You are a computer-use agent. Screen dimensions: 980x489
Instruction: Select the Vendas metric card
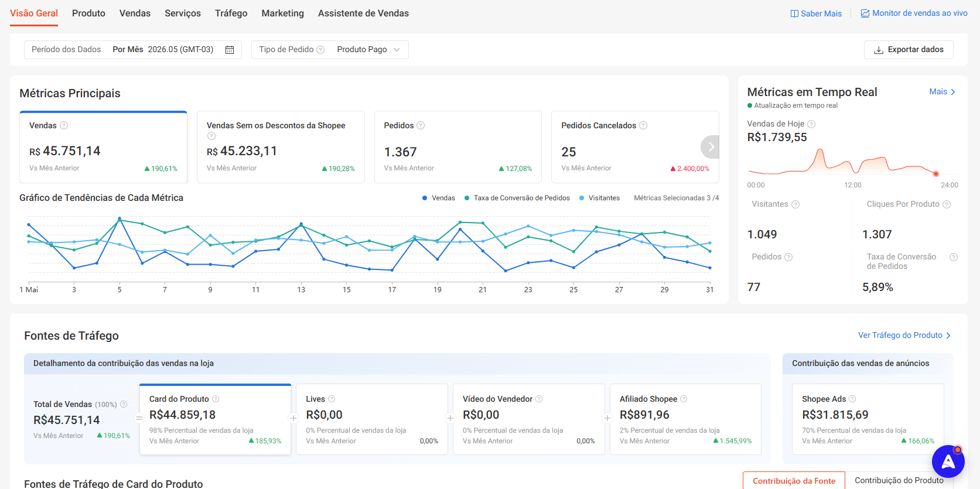click(x=104, y=147)
